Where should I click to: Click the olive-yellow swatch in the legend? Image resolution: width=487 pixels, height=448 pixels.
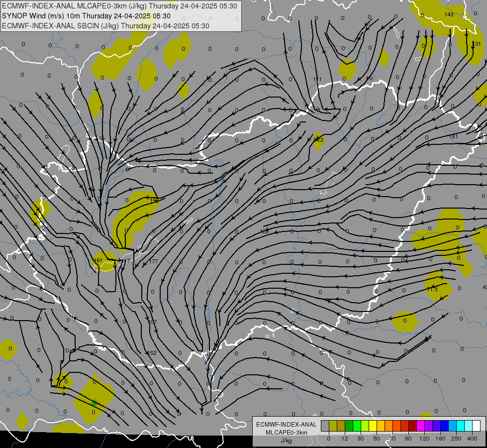pos(333,426)
